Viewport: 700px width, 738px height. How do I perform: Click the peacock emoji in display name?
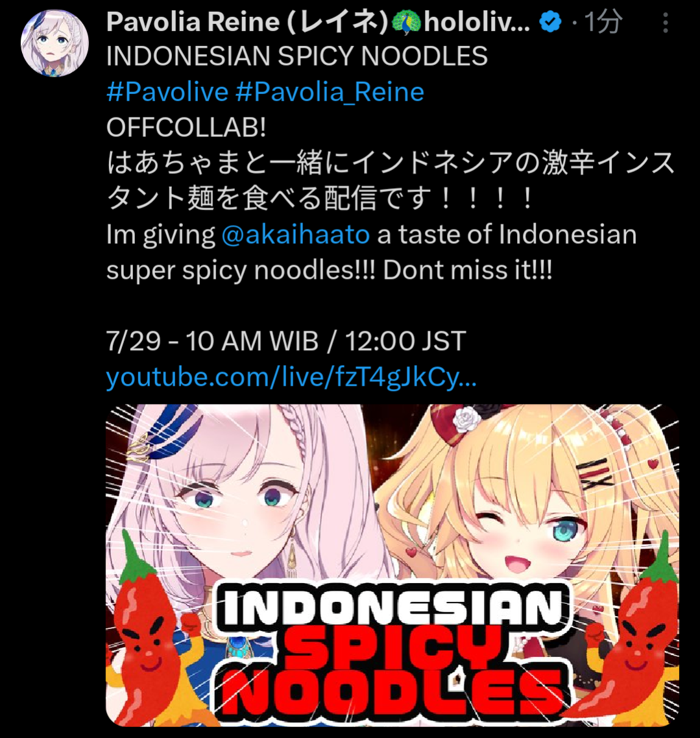click(405, 21)
